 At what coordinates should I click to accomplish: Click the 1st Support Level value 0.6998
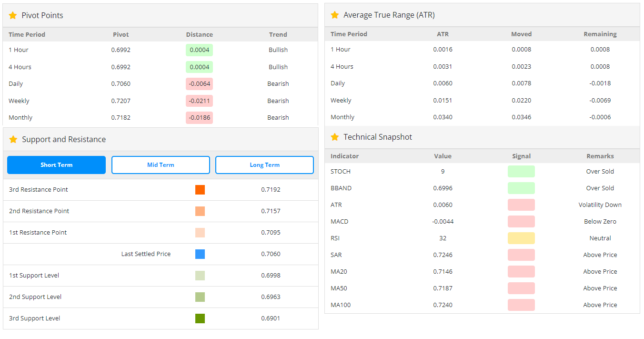tap(271, 276)
